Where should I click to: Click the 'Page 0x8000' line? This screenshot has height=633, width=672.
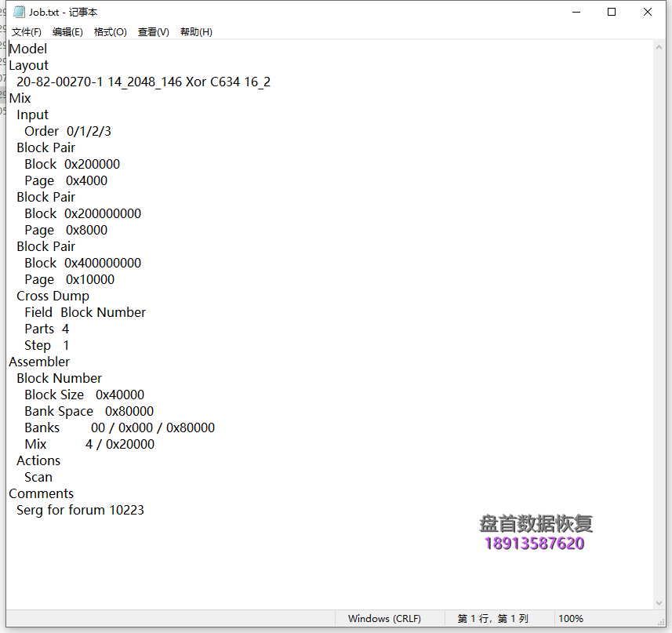coord(66,230)
